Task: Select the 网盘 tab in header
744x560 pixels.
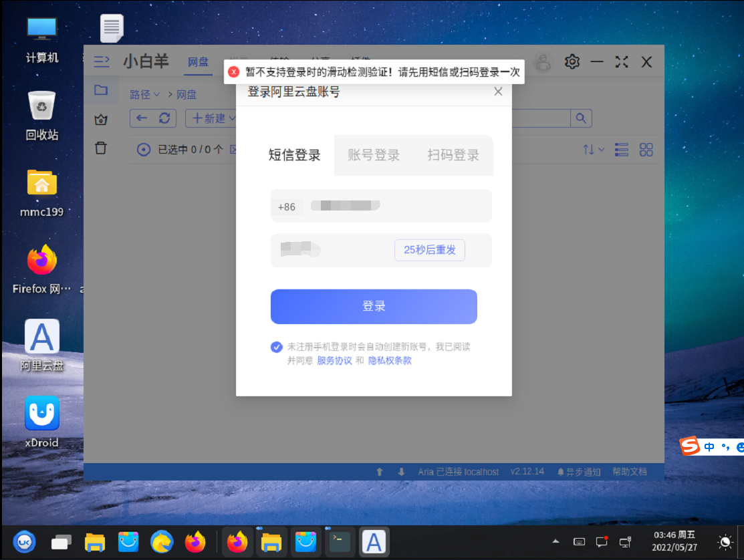Action: [x=198, y=62]
